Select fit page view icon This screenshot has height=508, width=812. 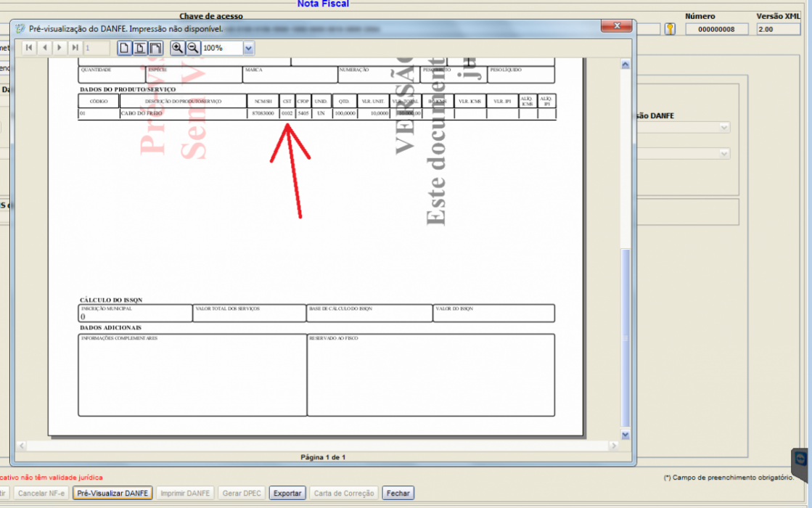point(140,48)
